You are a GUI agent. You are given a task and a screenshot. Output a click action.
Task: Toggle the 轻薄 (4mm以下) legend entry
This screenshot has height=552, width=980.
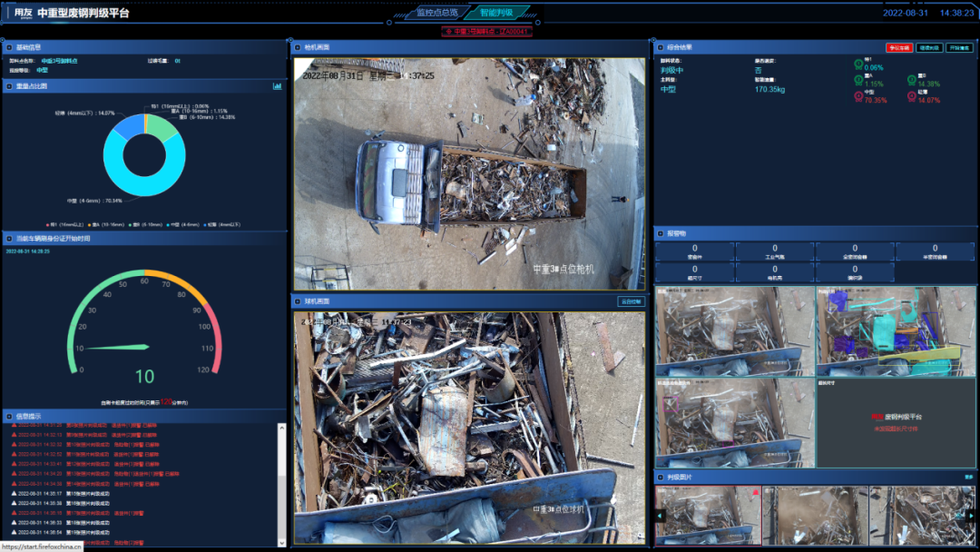pos(222,225)
